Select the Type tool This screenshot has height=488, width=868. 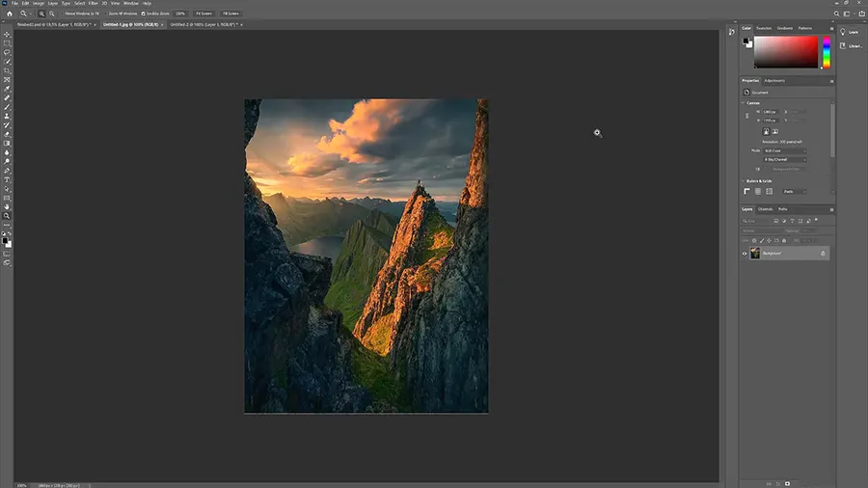(x=7, y=179)
